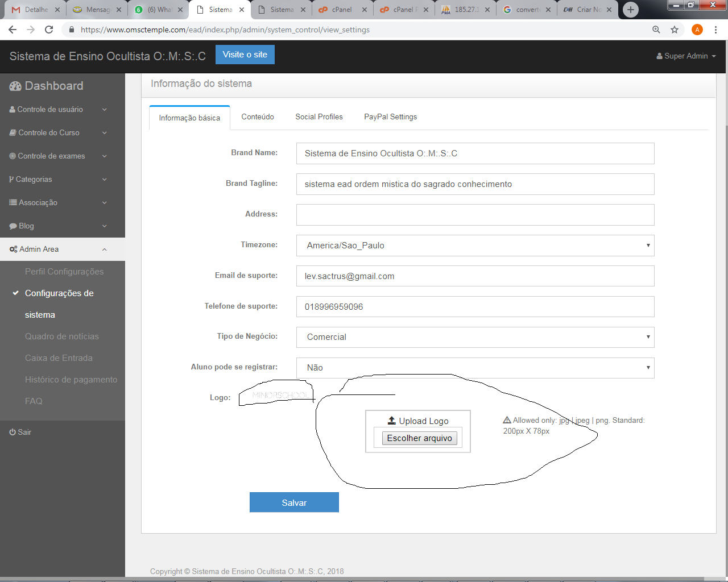728x582 pixels.
Task: Click the Brand Name input field
Action: pos(475,153)
